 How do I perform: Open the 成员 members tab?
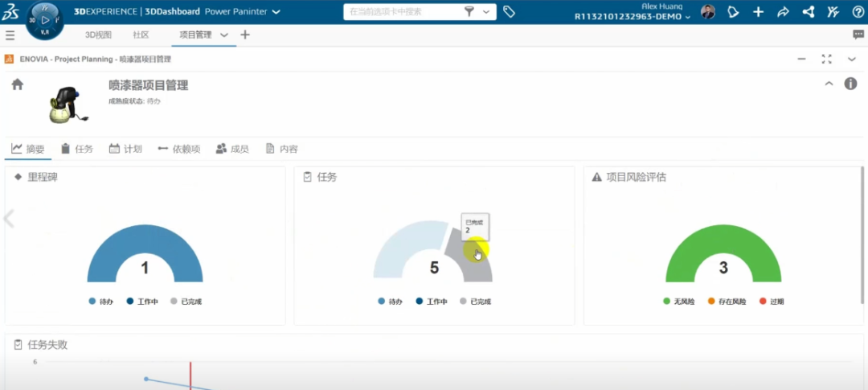(232, 149)
